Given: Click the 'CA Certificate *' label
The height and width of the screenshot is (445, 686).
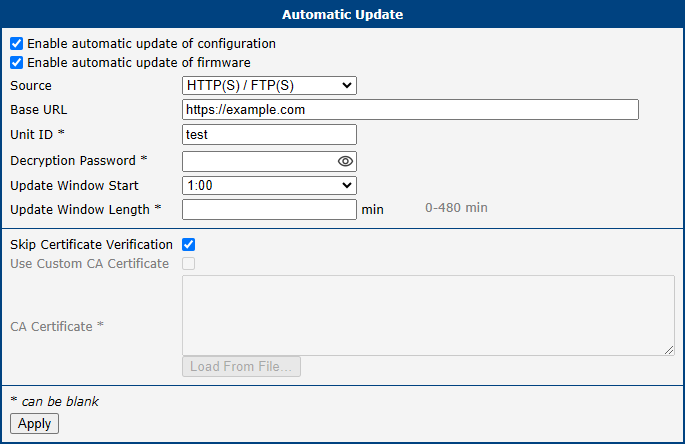Looking at the screenshot, I should click(57, 326).
